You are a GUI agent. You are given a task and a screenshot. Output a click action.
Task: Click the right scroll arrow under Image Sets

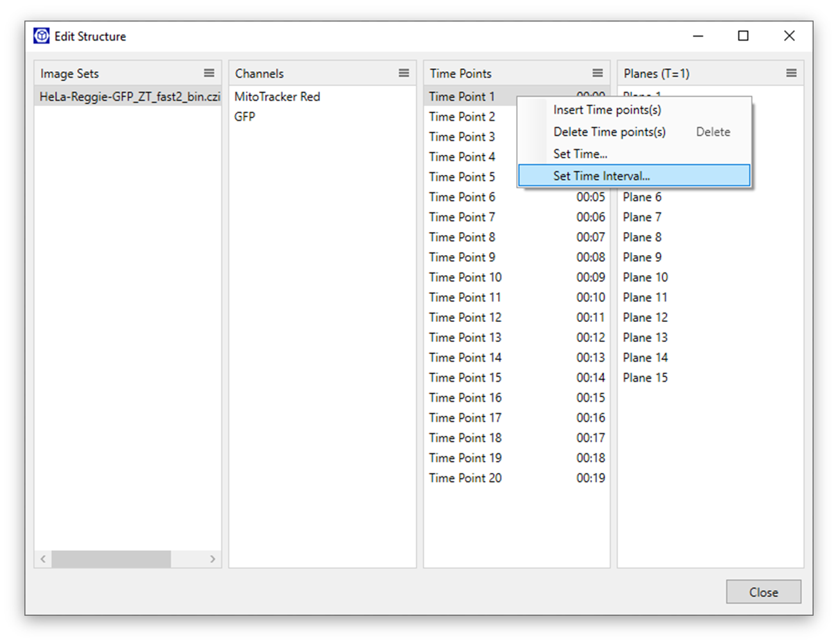click(x=213, y=559)
